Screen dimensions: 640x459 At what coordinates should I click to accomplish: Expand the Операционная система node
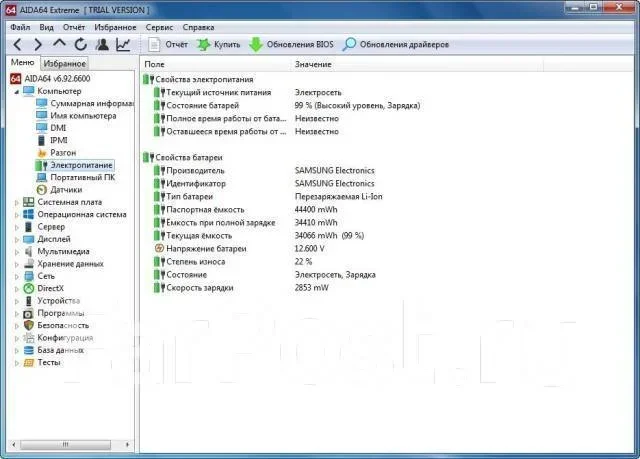[17, 215]
